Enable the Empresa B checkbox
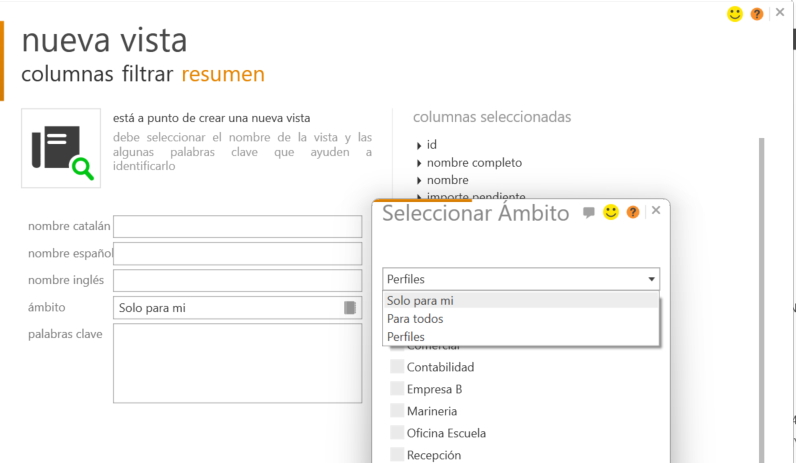Image resolution: width=796 pixels, height=463 pixels. (397, 389)
